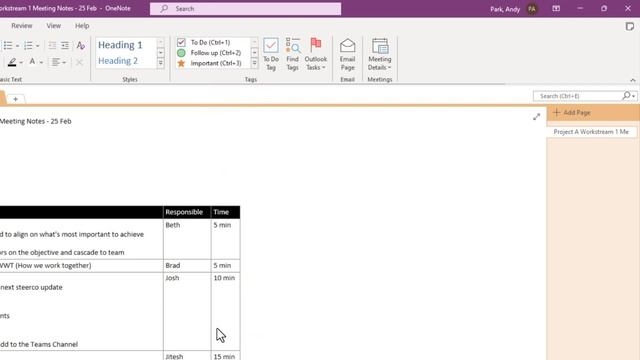Check the To Do (Ctrl+1) tag checkbox
The image size is (640, 360).
(x=181, y=42)
